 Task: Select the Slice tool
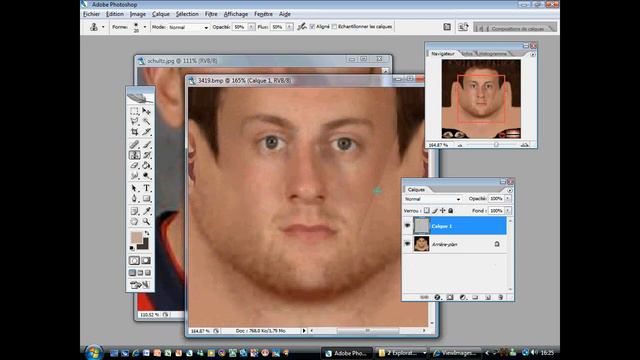(146, 131)
